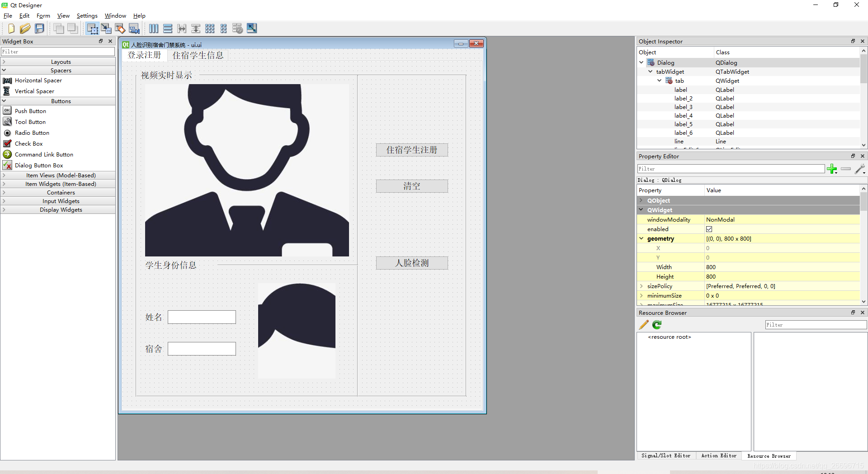Click the remove property minus icon

click(846, 169)
